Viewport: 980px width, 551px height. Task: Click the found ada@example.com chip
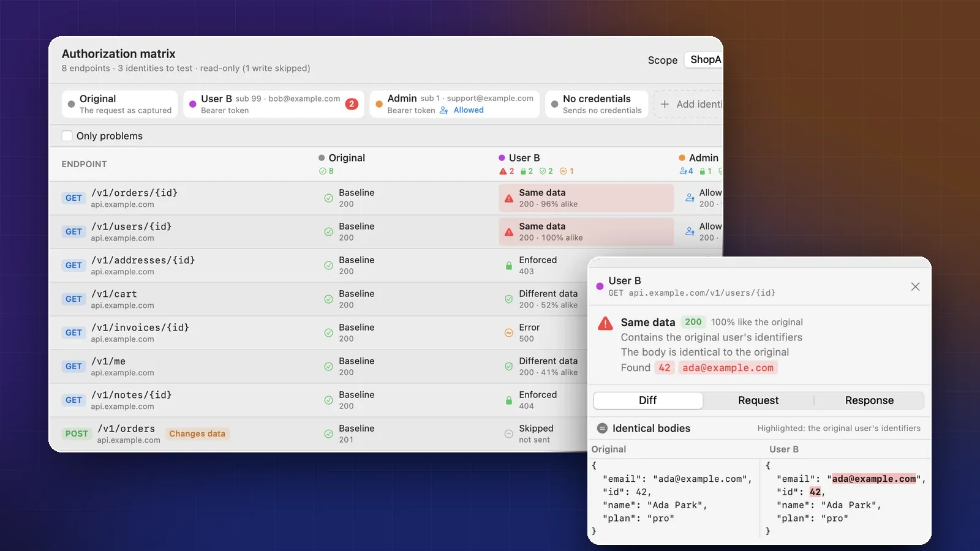point(728,368)
